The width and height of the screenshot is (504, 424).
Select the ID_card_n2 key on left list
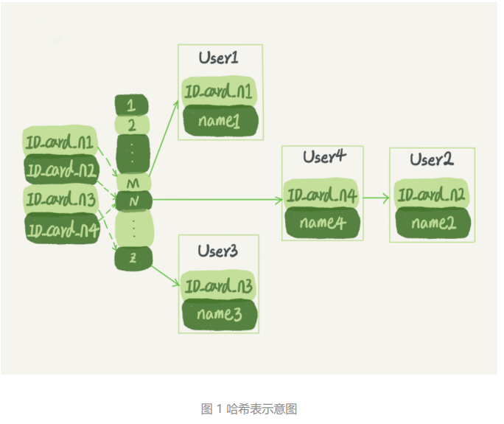click(62, 170)
